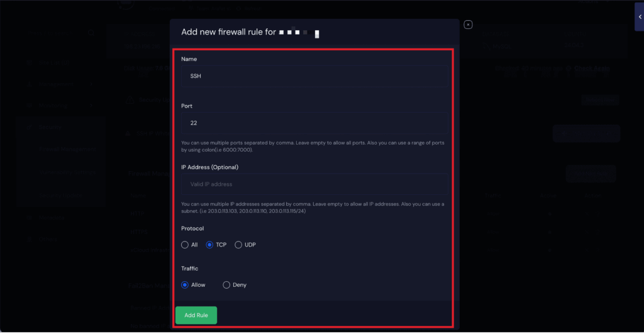Close the firewall rule dialog
This screenshot has height=334, width=644.
pyautogui.click(x=468, y=25)
